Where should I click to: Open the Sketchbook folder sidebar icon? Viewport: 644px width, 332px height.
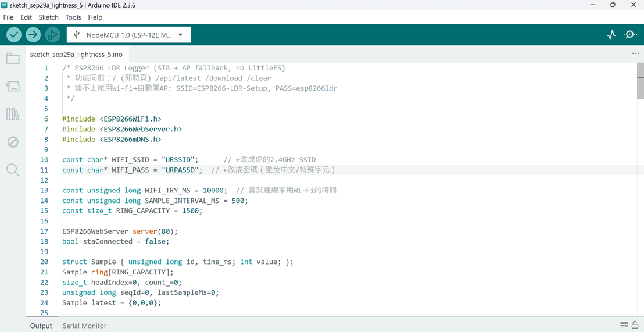(x=13, y=59)
